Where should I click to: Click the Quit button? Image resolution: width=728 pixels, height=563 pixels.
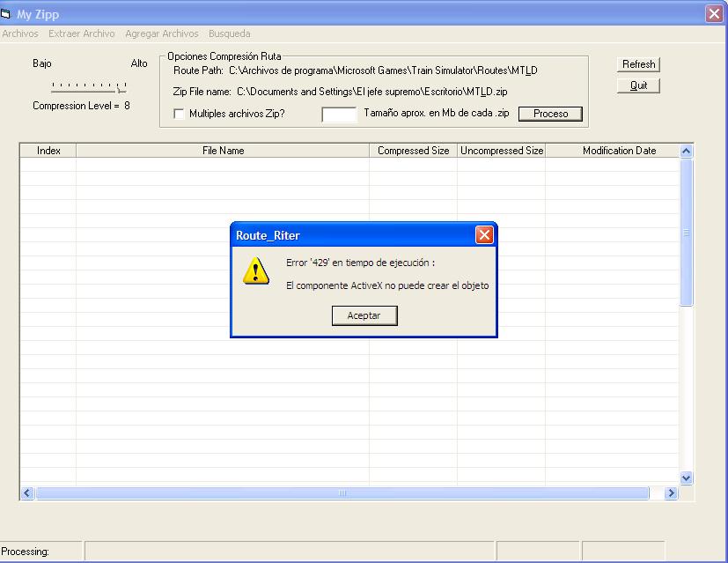tap(638, 85)
